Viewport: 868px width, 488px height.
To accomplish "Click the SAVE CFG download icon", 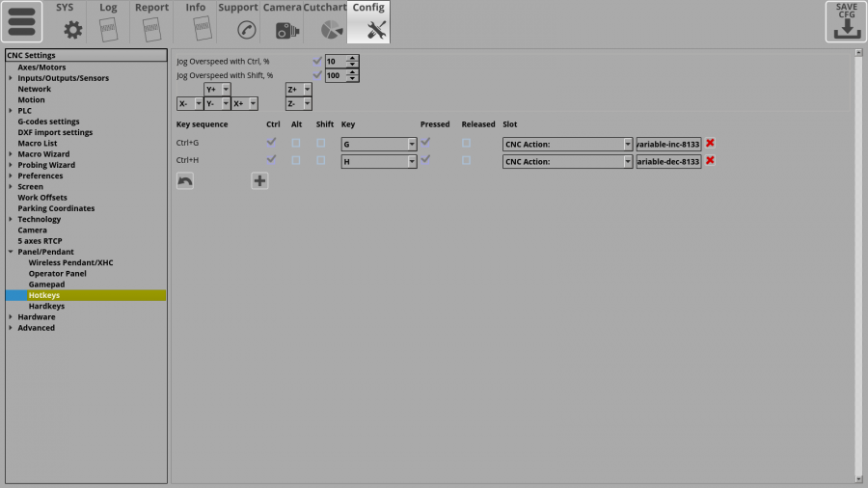I will tap(845, 22).
